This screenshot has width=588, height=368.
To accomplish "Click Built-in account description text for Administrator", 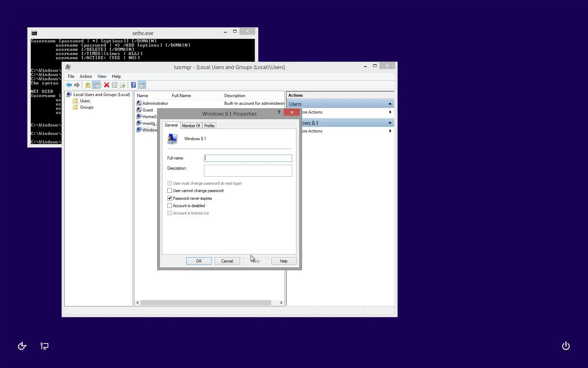I will point(254,103).
